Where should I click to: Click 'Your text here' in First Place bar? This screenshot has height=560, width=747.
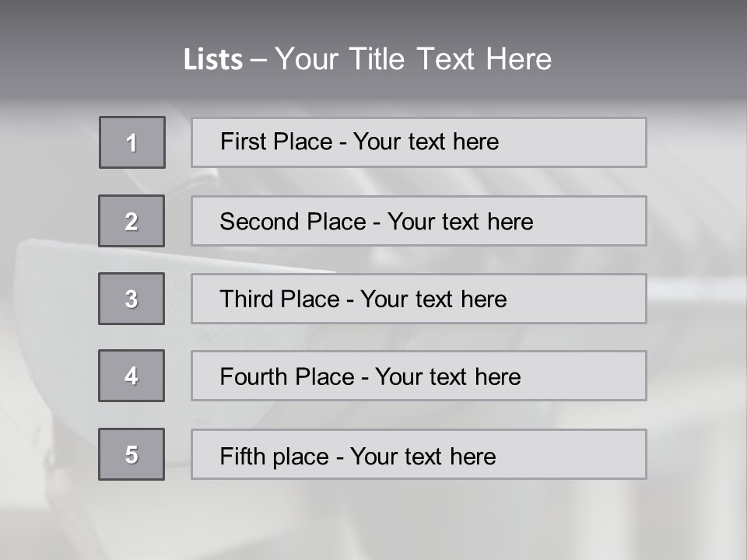pyautogui.click(x=426, y=142)
